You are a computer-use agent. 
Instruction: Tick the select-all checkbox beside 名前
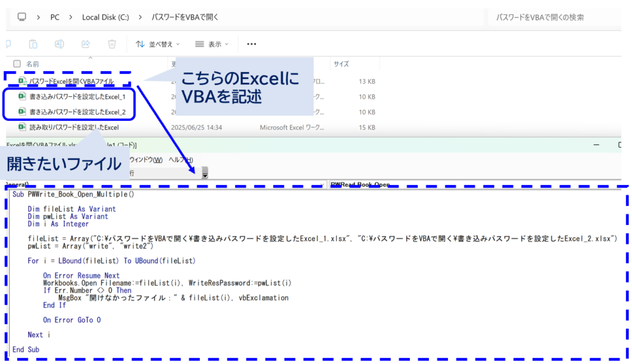[17, 64]
